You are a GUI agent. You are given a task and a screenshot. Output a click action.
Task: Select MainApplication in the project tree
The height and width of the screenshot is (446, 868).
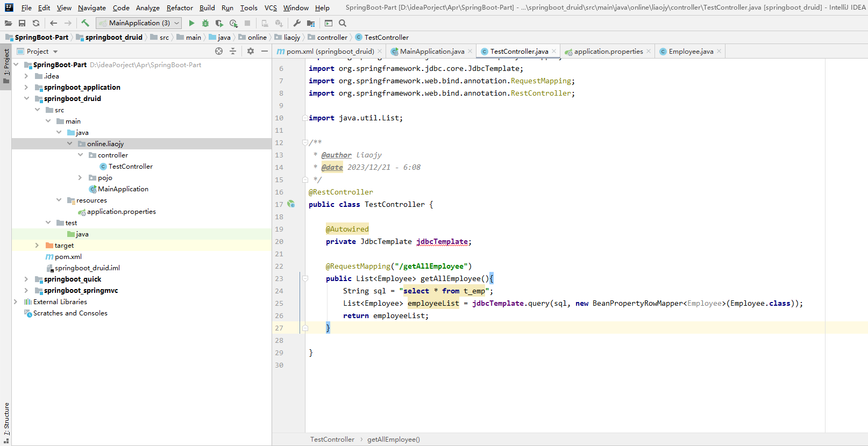pyautogui.click(x=123, y=189)
